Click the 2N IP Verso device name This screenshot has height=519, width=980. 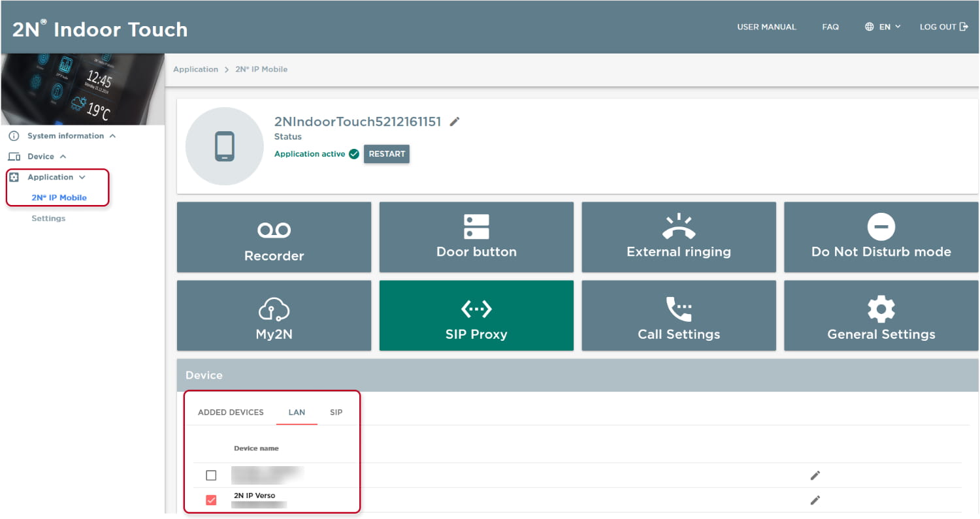click(x=254, y=495)
